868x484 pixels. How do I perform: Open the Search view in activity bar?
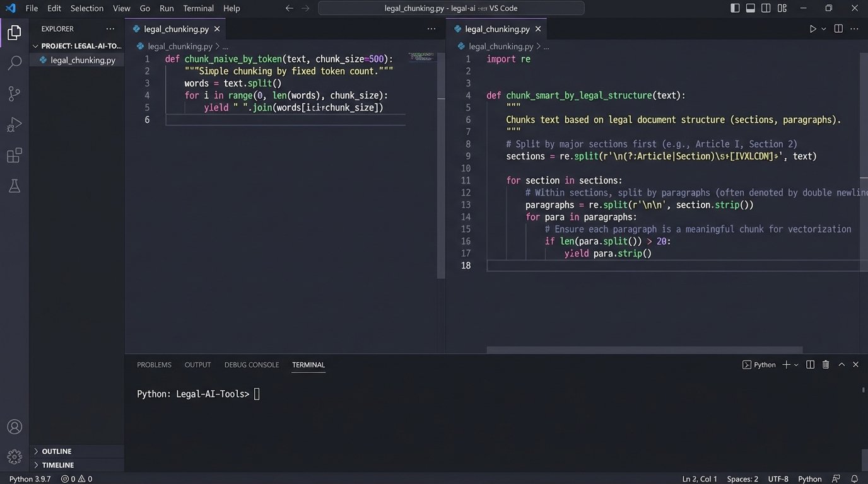[14, 63]
